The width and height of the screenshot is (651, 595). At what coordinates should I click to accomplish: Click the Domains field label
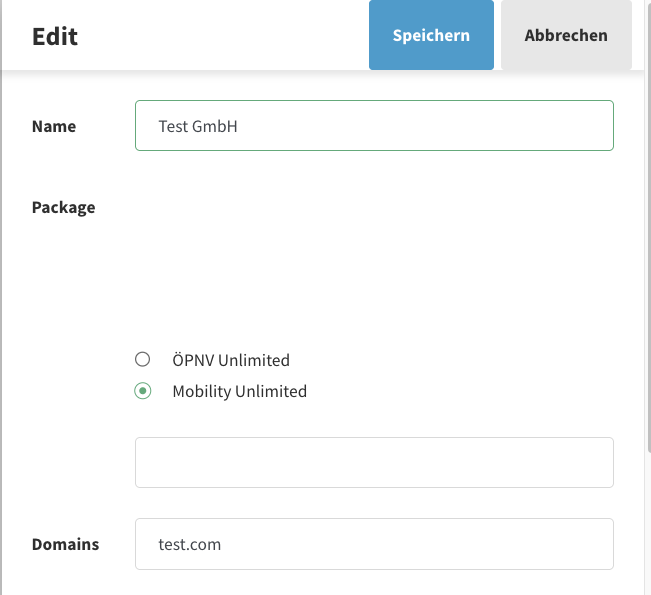coord(66,545)
